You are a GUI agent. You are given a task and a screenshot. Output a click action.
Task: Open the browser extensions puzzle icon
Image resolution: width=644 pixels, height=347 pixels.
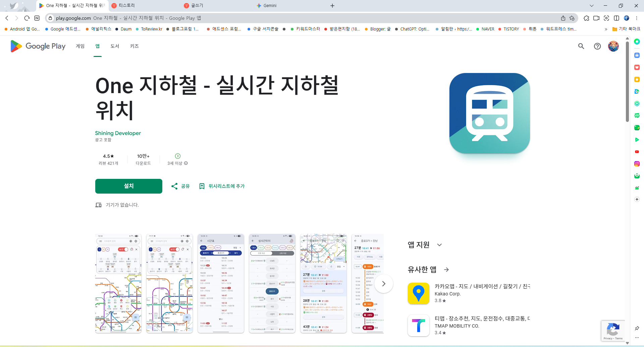(x=587, y=18)
